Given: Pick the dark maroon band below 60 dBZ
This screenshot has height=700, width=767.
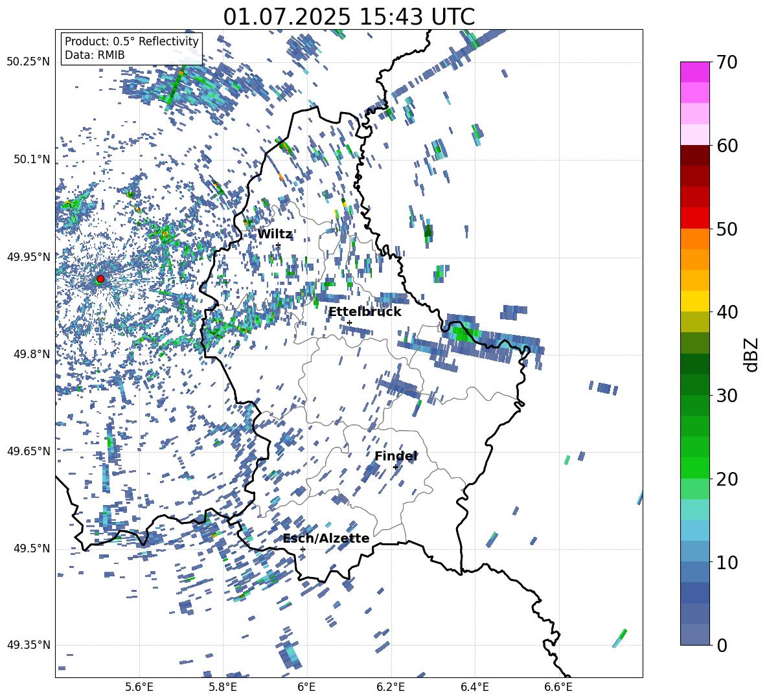Looking at the screenshot, I should (x=695, y=155).
